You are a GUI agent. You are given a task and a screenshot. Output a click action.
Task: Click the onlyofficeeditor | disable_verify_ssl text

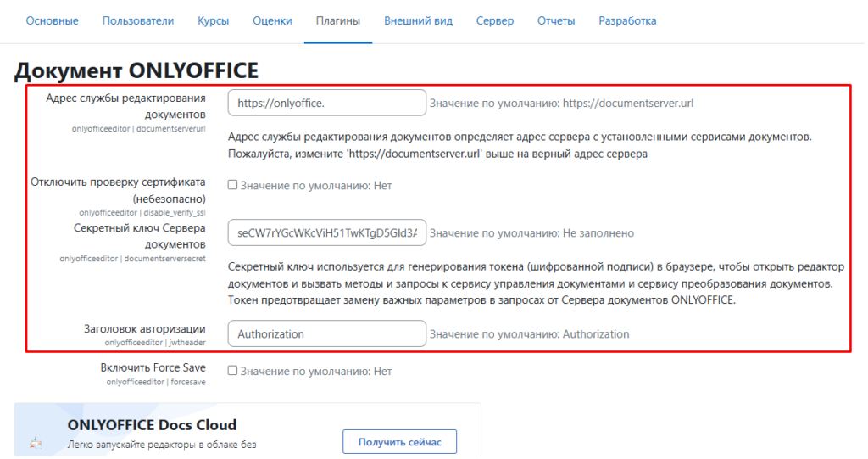(142, 212)
